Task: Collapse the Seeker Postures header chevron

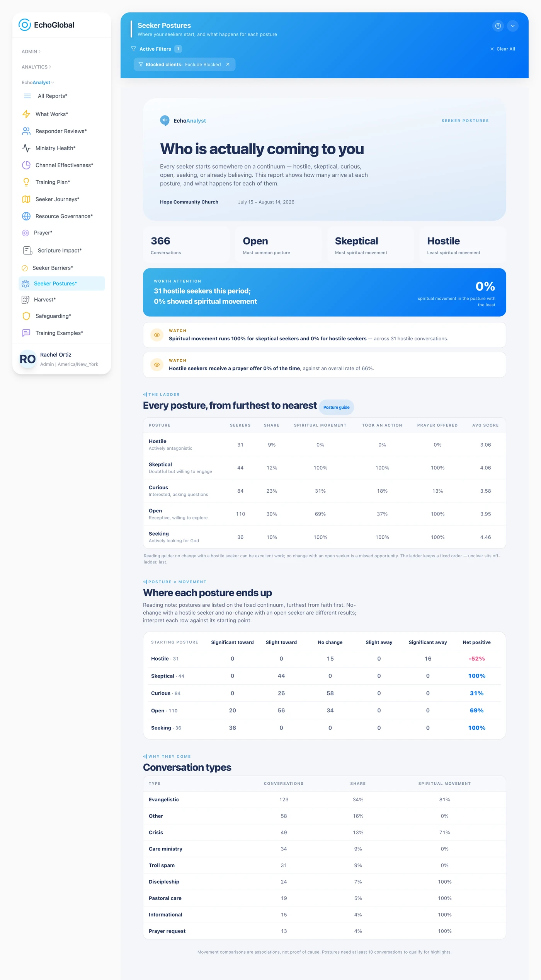Action: pyautogui.click(x=513, y=26)
